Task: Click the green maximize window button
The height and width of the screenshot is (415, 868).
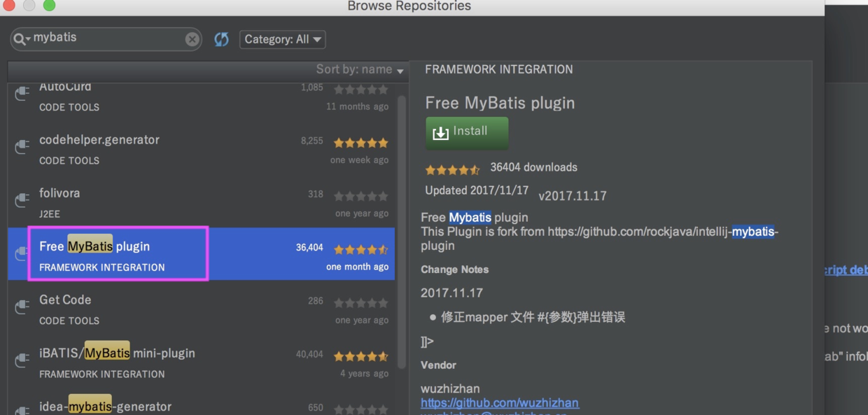Action: 49,6
